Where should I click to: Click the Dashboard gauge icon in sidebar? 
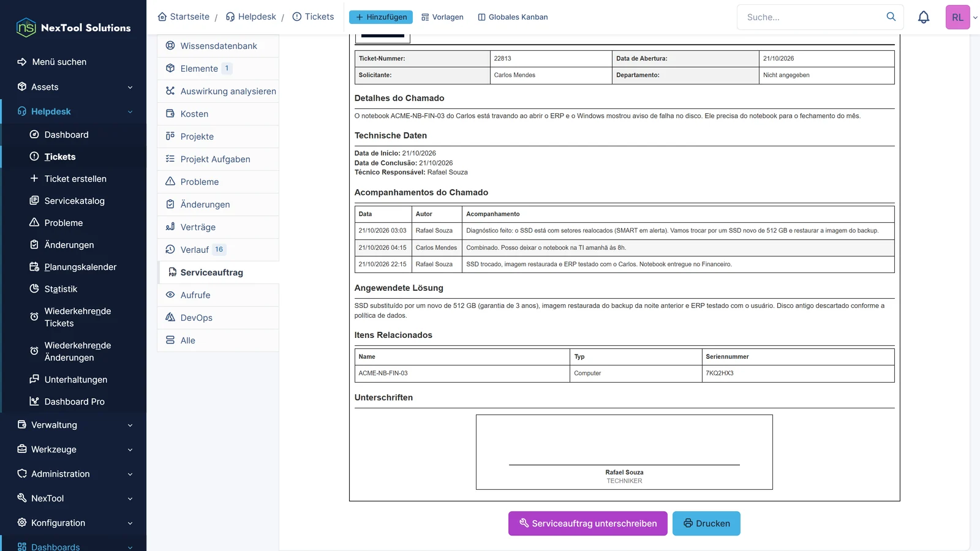[34, 135]
